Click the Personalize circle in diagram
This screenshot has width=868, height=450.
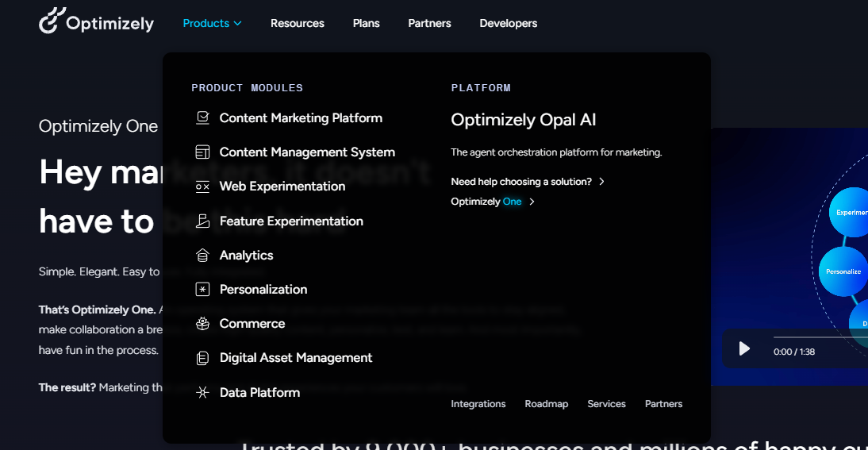[843, 271]
